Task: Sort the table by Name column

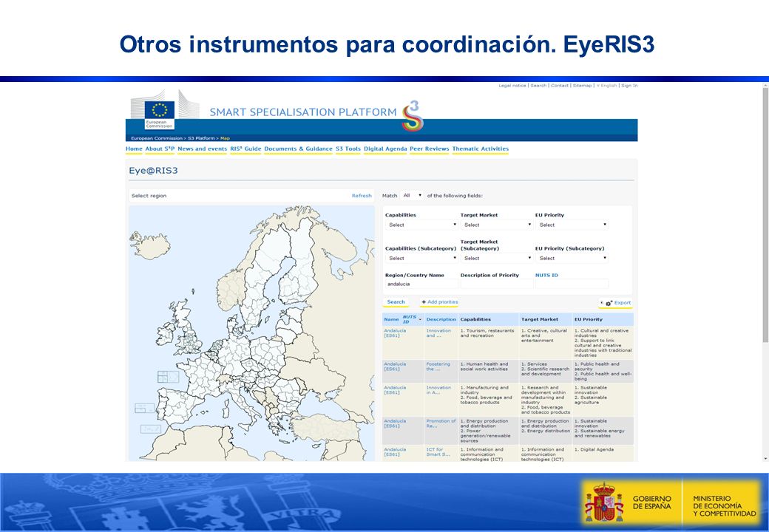Action: click(x=391, y=320)
